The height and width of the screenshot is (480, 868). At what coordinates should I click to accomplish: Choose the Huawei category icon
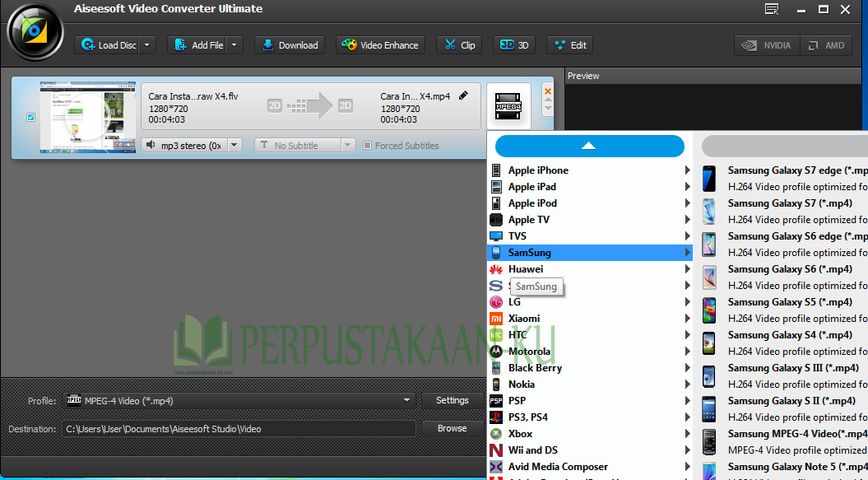pos(496,269)
